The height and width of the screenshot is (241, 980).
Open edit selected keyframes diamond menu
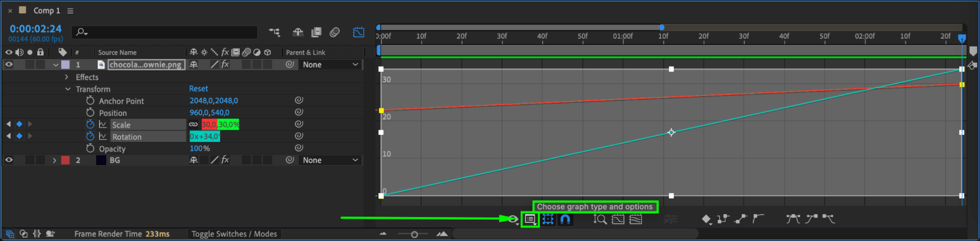tap(706, 219)
